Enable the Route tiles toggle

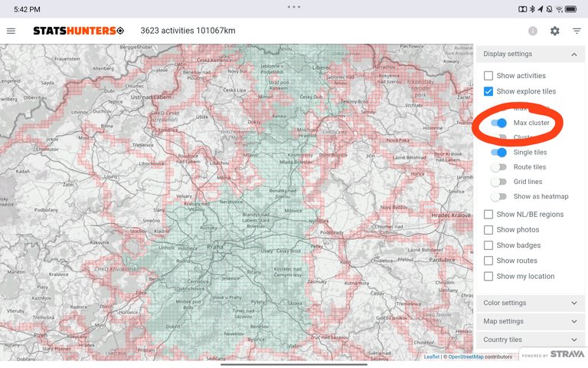point(499,167)
